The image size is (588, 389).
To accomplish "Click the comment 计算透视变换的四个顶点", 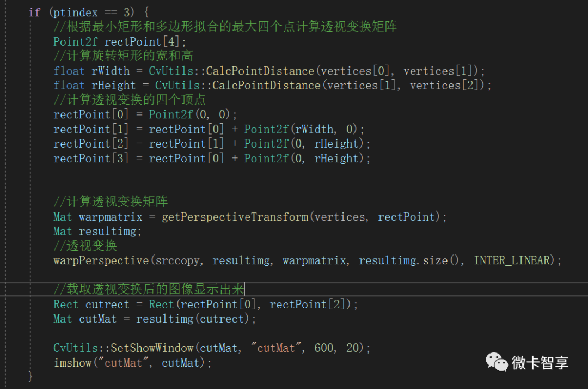I will pyautogui.click(x=130, y=100).
